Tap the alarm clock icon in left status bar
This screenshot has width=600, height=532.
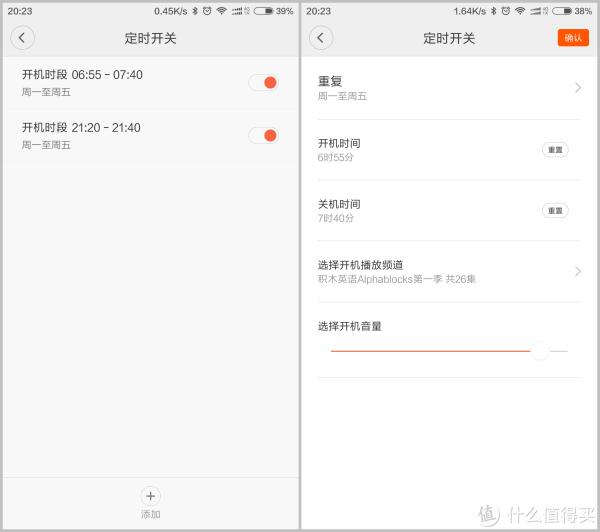pyautogui.click(x=207, y=11)
